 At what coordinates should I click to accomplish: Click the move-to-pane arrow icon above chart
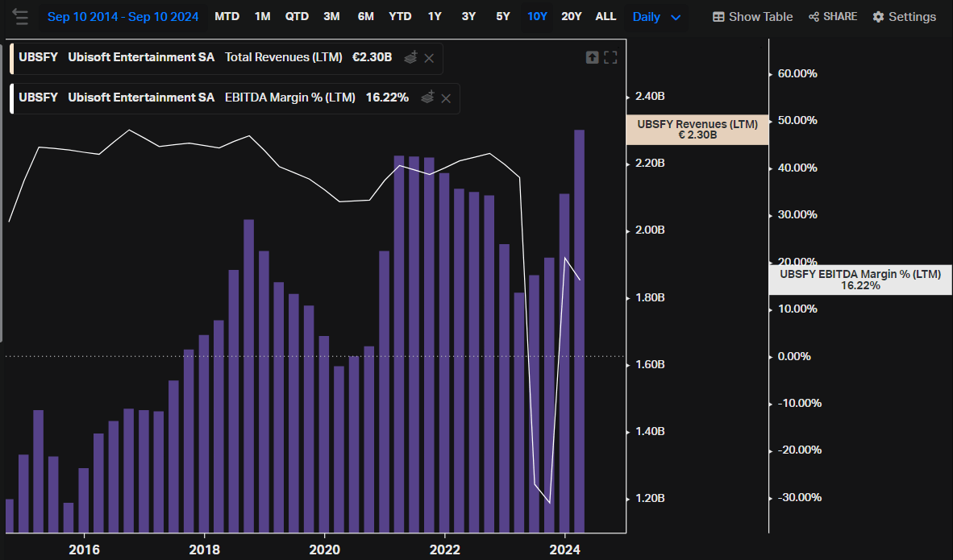pos(593,57)
